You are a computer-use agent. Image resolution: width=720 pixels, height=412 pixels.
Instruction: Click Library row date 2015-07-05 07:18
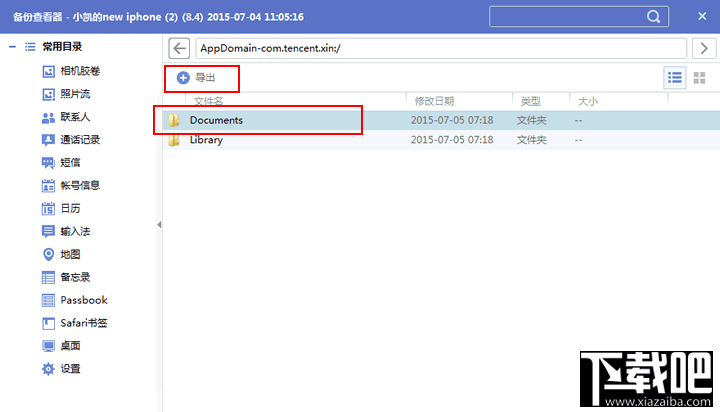(x=452, y=140)
